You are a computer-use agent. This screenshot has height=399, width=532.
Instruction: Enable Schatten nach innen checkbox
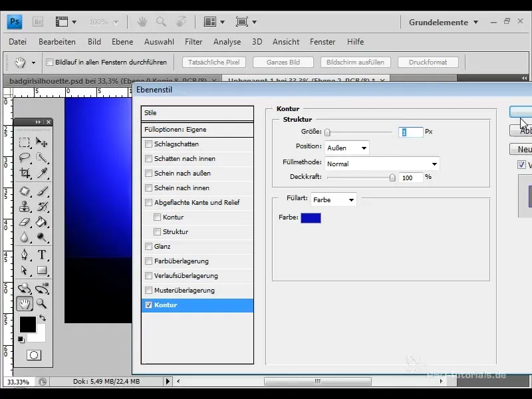coord(148,158)
